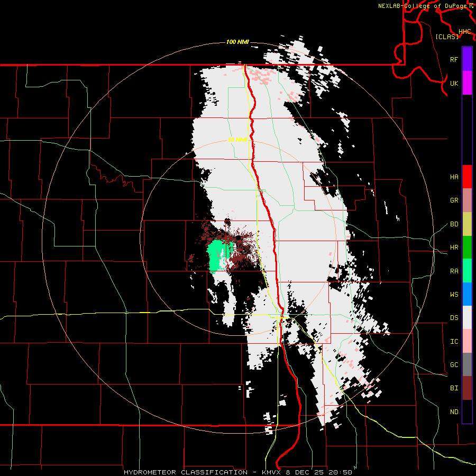476x476 pixels.
Task: Select the BD yellow legend block
Action: coord(467,224)
